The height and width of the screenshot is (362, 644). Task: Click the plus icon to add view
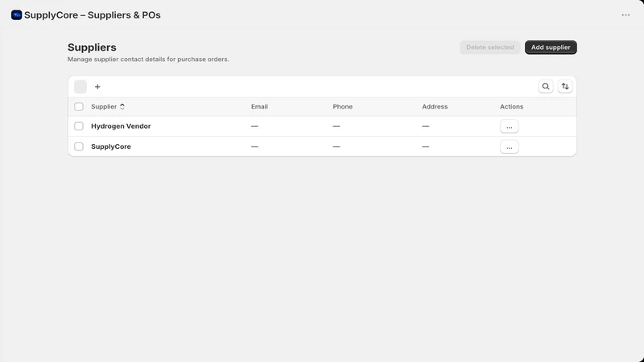[97, 87]
